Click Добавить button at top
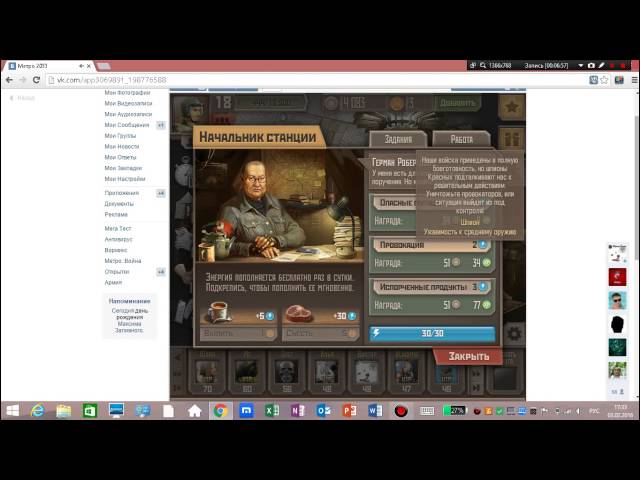The height and width of the screenshot is (480, 640). click(458, 103)
